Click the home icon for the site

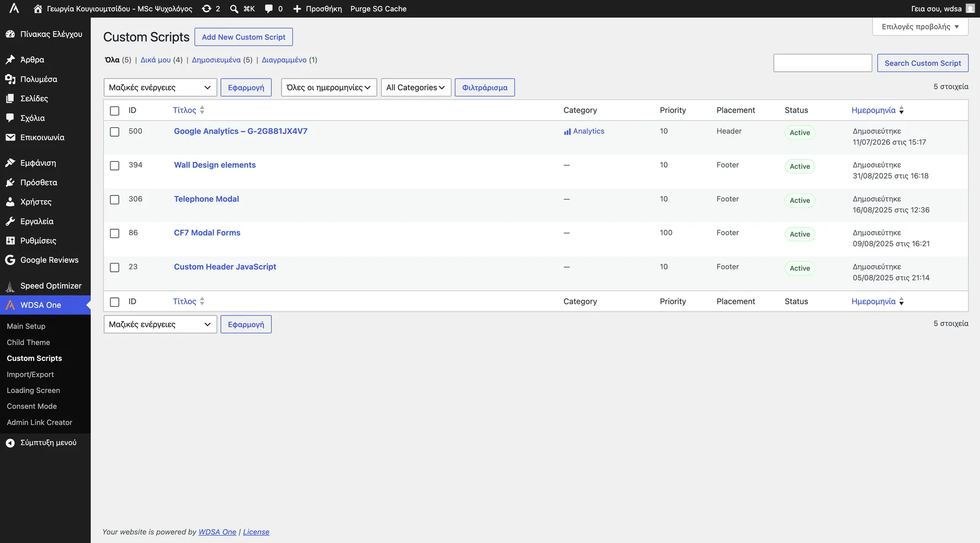(38, 9)
